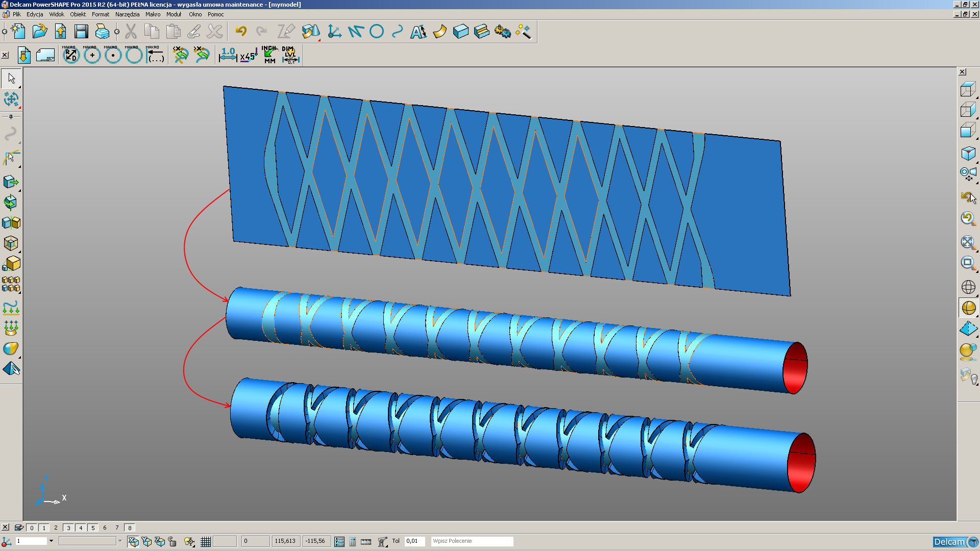
Task: Open the Surface creation tool
Action: (x=439, y=31)
